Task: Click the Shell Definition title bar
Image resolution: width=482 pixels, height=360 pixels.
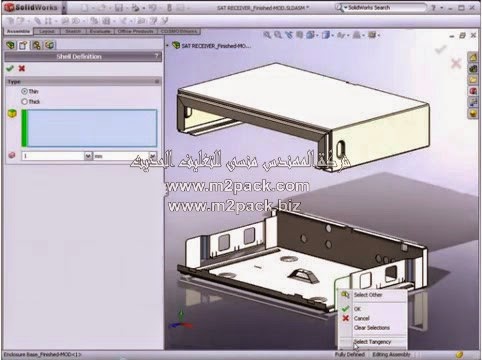Action: click(83, 56)
